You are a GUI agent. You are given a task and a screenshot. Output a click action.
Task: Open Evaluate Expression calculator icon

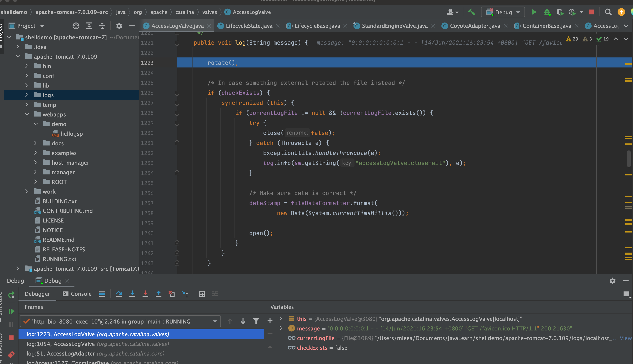202,294
